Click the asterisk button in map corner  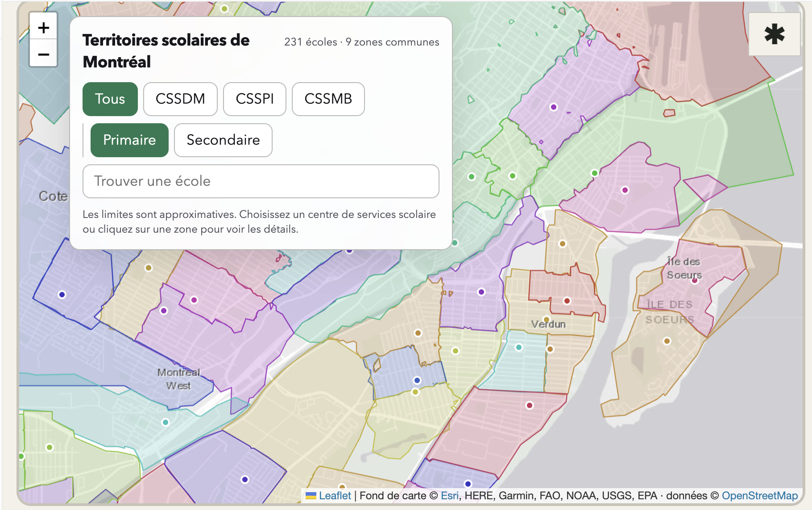coord(774,34)
